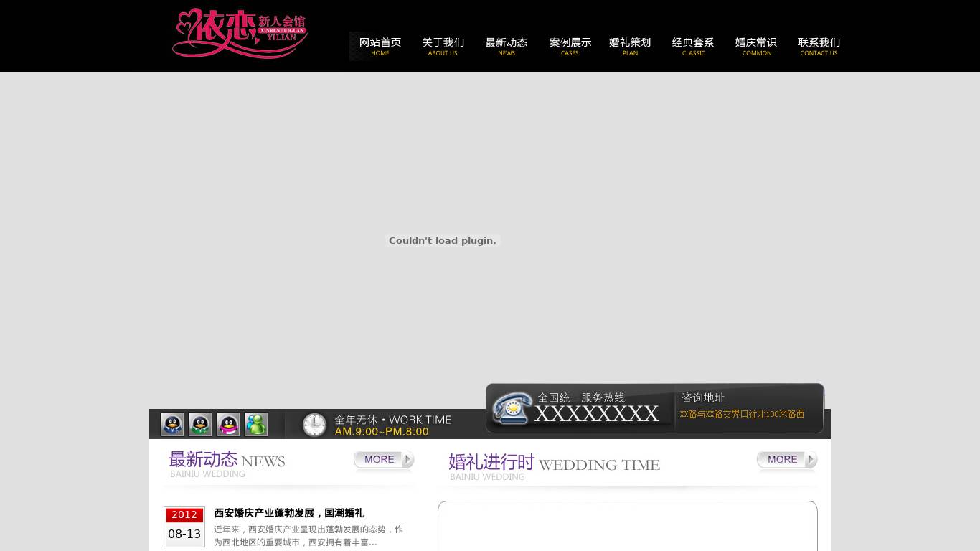Click the arrow icon on the NEWS MORE button
980x551 pixels.
(406, 459)
